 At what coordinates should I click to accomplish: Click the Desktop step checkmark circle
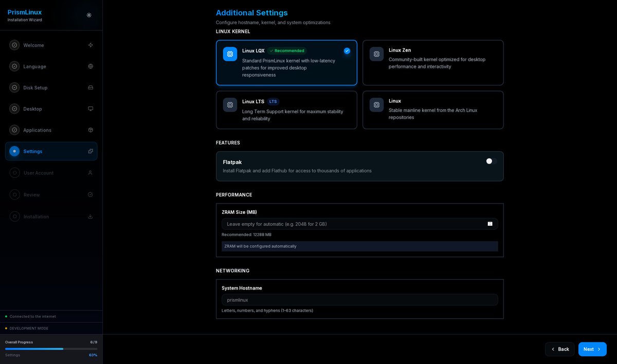14,109
